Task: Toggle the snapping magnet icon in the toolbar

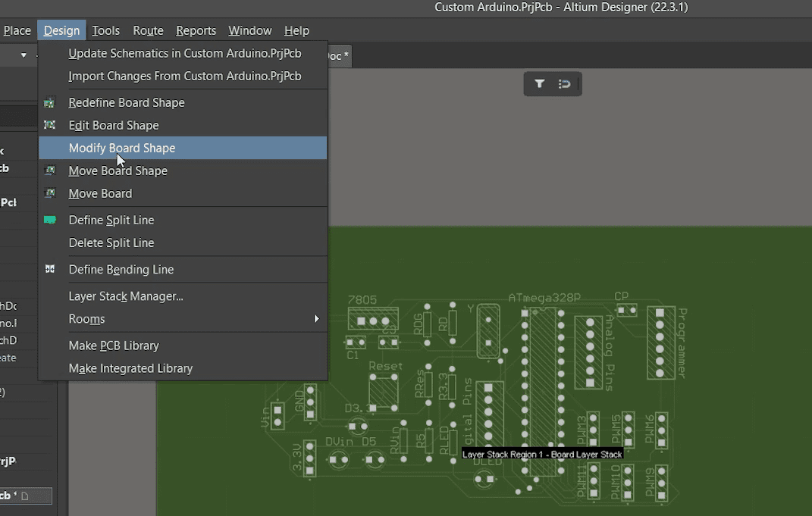Action: tap(566, 83)
